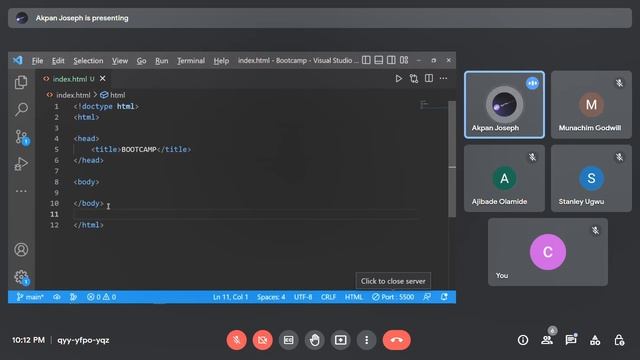Change the UTF-8 encoding

click(303, 297)
